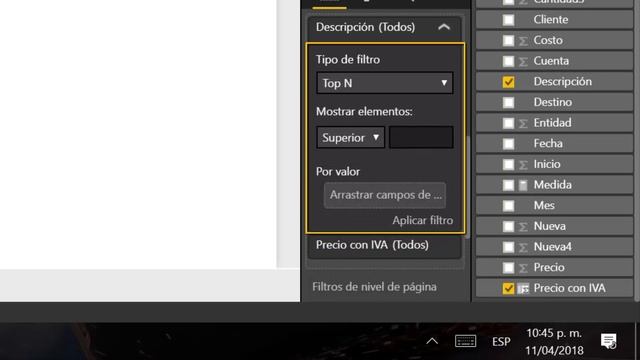Check the Precio field checkbox
The height and width of the screenshot is (360, 640).
(508, 268)
